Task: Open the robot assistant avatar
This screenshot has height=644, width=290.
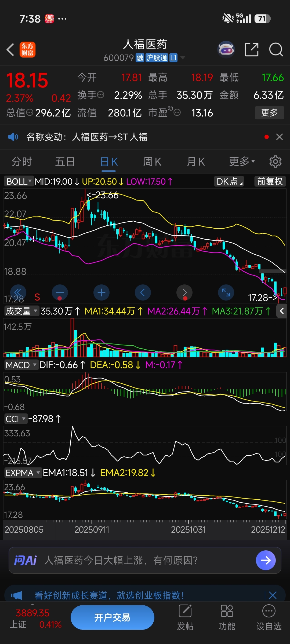Action: [x=226, y=50]
